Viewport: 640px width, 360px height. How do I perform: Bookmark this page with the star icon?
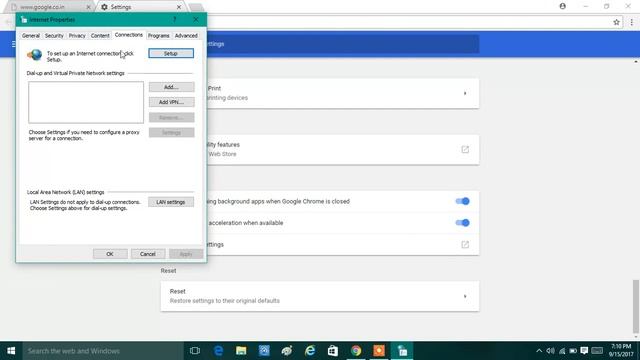click(x=616, y=22)
